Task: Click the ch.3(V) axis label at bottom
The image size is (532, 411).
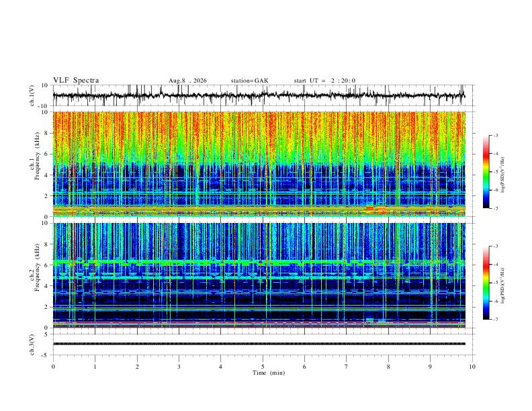Action: (x=32, y=345)
